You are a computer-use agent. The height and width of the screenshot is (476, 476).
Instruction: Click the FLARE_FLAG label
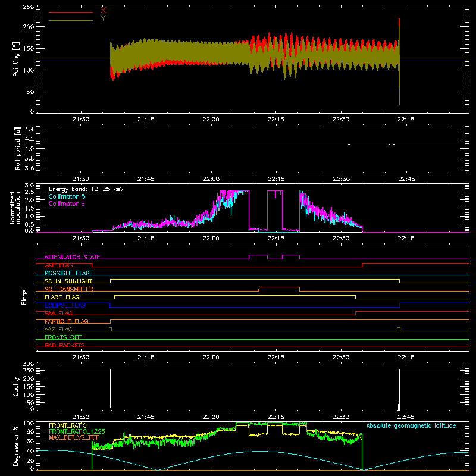[x=62, y=297]
